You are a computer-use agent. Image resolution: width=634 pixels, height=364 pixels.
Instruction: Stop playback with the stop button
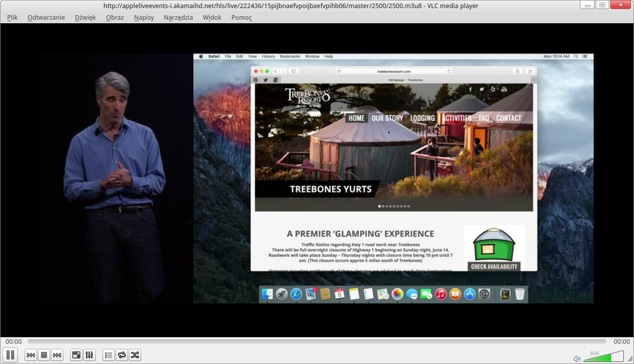(44, 355)
